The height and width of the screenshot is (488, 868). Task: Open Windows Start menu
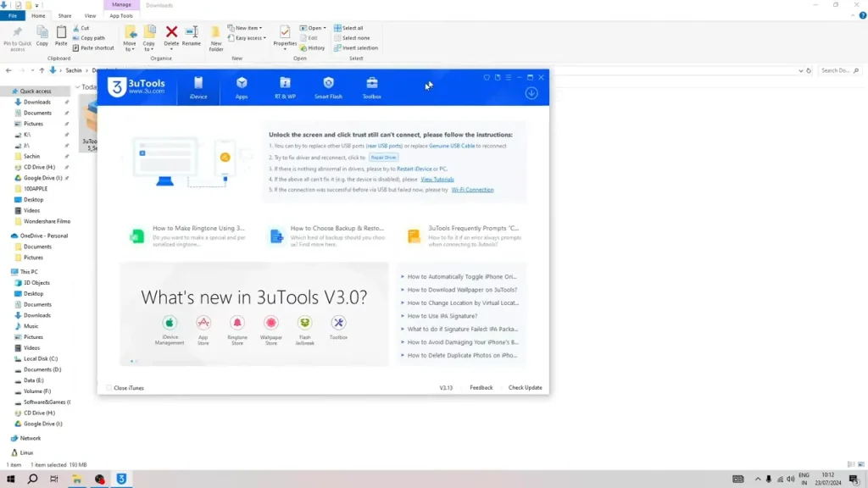pos(10,480)
